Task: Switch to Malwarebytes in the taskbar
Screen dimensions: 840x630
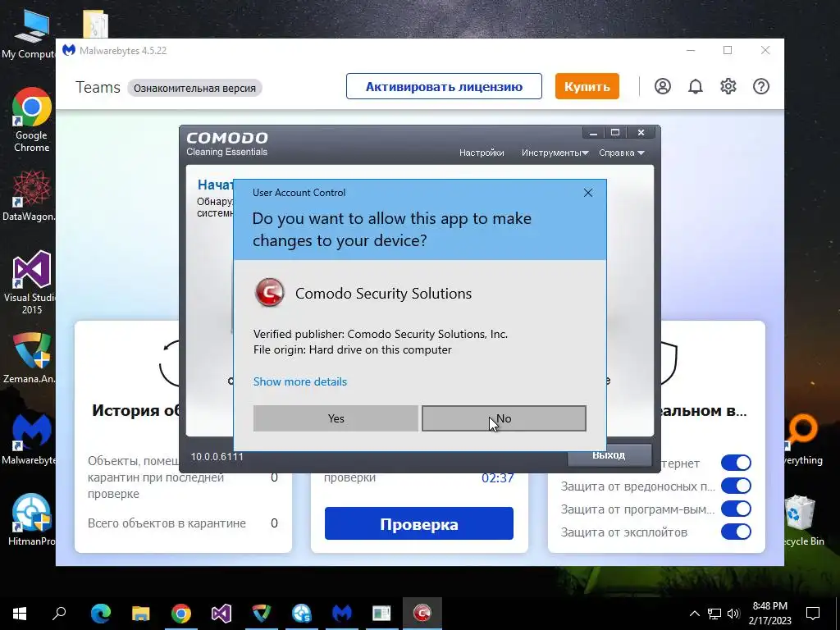Action: [342, 614]
